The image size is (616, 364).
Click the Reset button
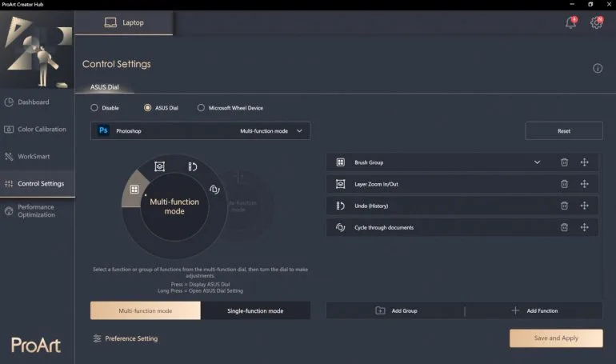click(x=564, y=130)
